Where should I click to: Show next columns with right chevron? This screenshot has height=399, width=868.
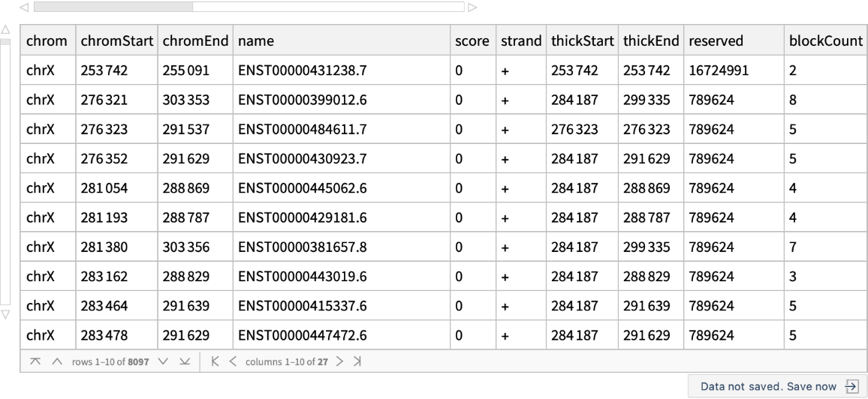click(341, 362)
